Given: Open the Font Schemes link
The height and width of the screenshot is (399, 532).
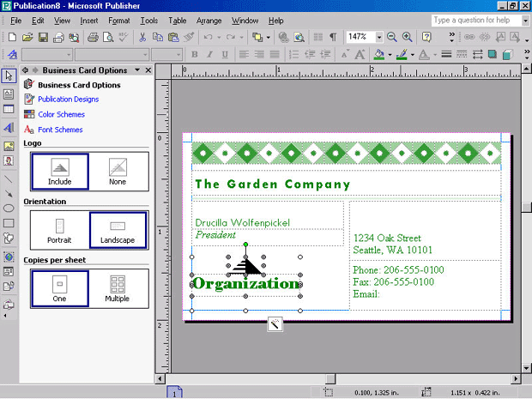Looking at the screenshot, I should (x=60, y=130).
